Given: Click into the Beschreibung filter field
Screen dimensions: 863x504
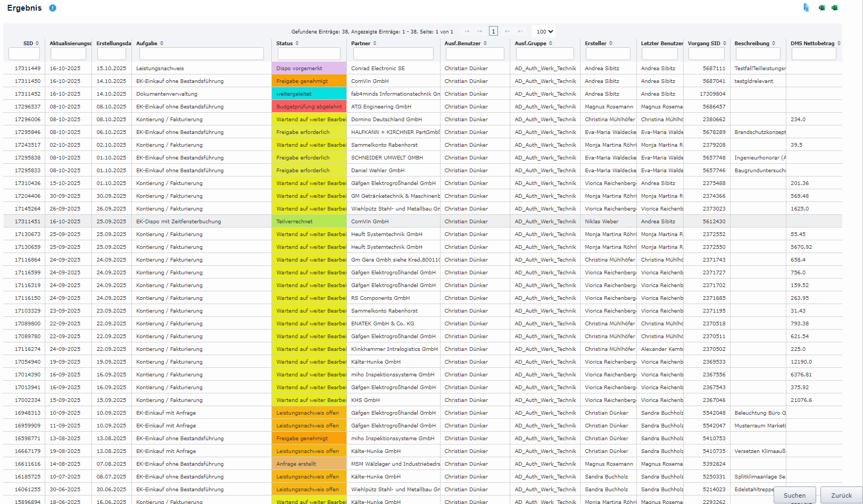Looking at the screenshot, I should [x=758, y=54].
